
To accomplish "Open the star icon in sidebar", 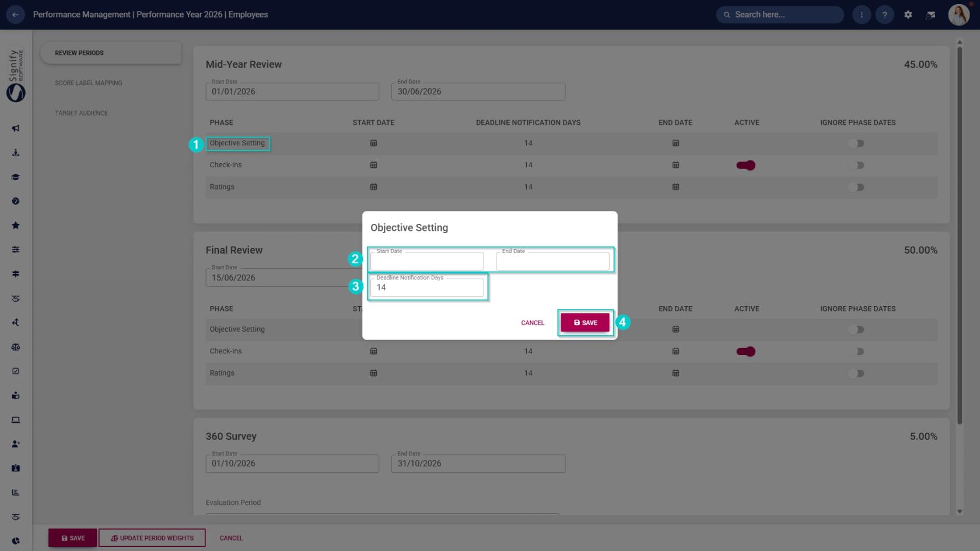I will [x=16, y=226].
